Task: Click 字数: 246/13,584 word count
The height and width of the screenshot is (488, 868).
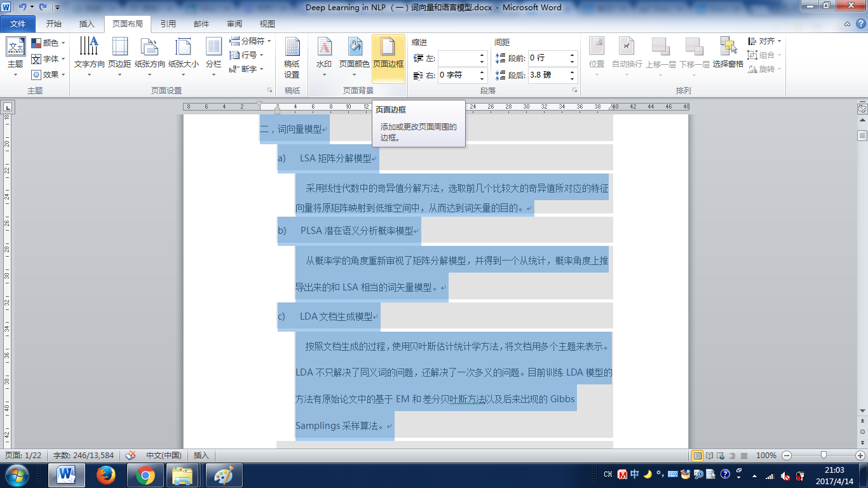Action: [83, 456]
